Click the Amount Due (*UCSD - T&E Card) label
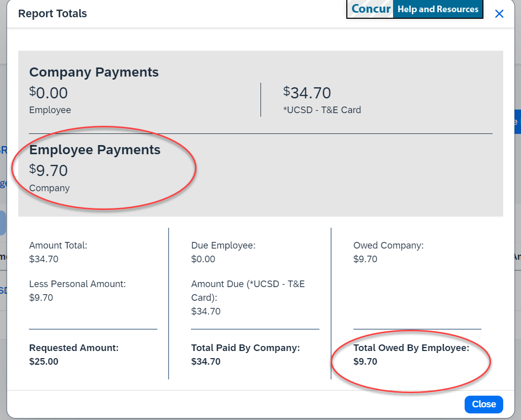521x420 pixels. click(248, 290)
